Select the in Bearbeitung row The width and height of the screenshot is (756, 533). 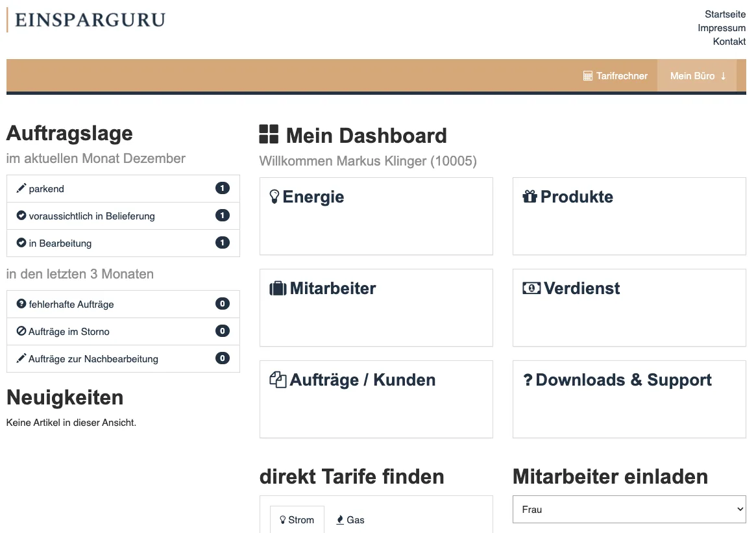(123, 243)
